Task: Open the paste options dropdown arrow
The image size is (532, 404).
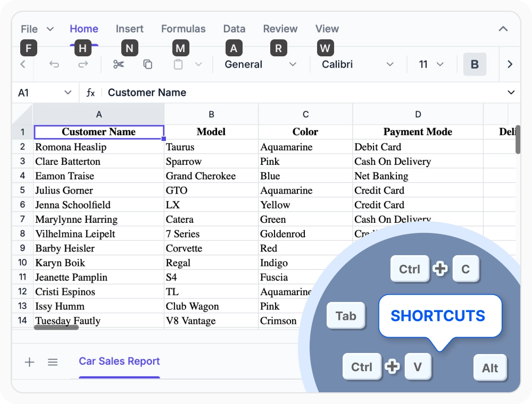Action: coord(198,64)
